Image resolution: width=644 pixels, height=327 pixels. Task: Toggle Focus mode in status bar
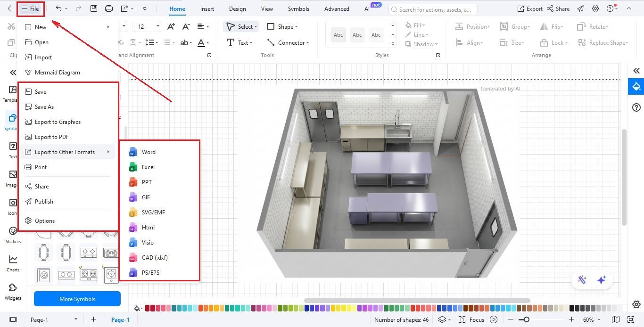pos(471,319)
